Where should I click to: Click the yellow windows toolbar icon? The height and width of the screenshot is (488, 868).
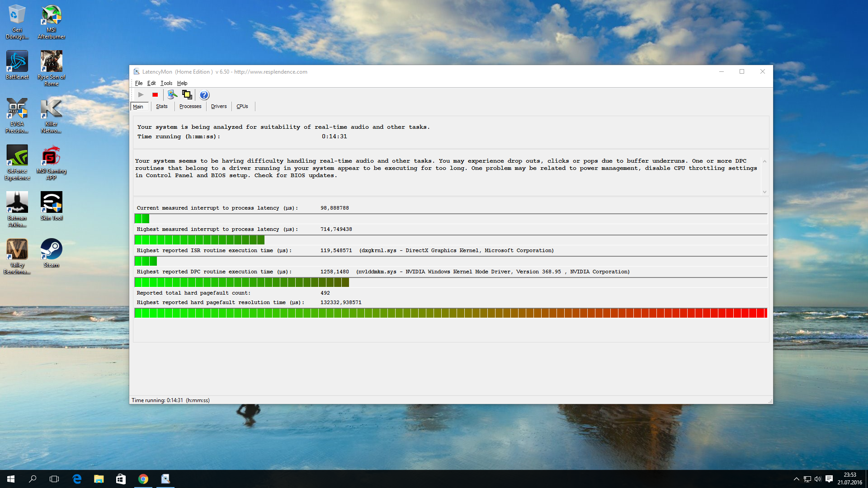coord(187,95)
